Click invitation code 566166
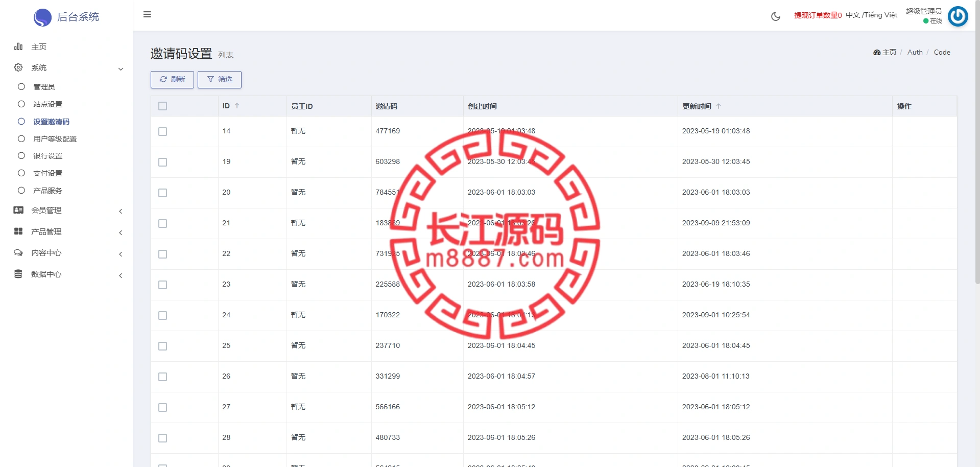Screen dimensions: 980x467 (x=388, y=407)
